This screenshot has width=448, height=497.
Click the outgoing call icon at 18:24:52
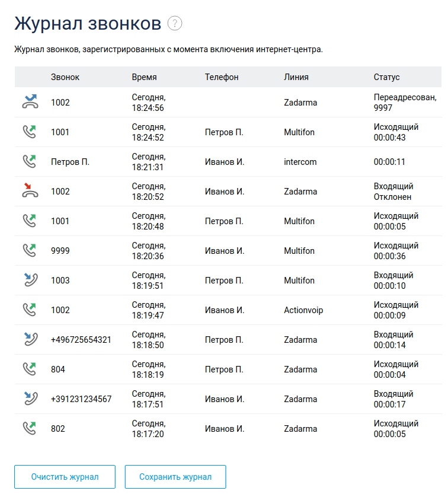30,132
